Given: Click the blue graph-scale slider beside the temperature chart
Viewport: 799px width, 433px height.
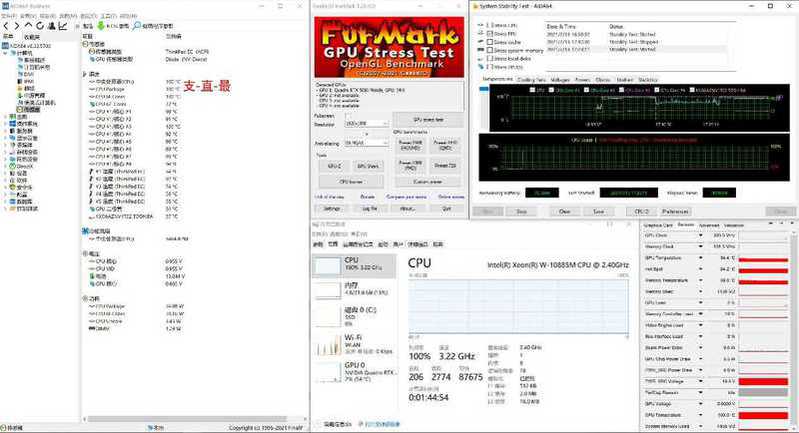Looking at the screenshot, I should tap(484, 89).
